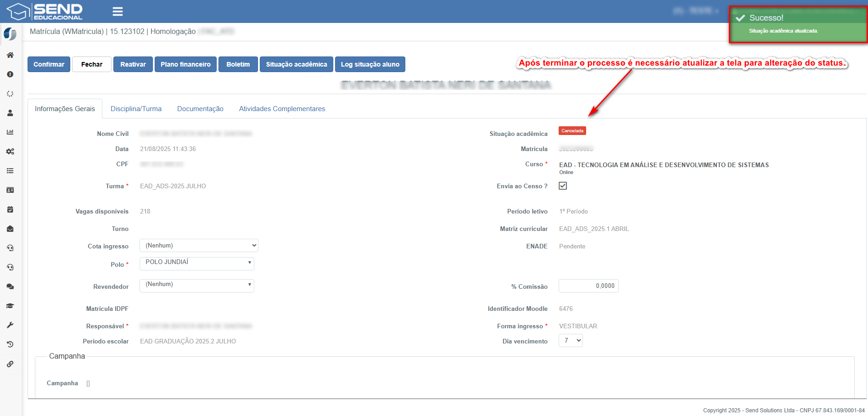This screenshot has height=416, width=868.
Task: Uncheck the Envia ao Censo checkbox
Action: click(563, 186)
